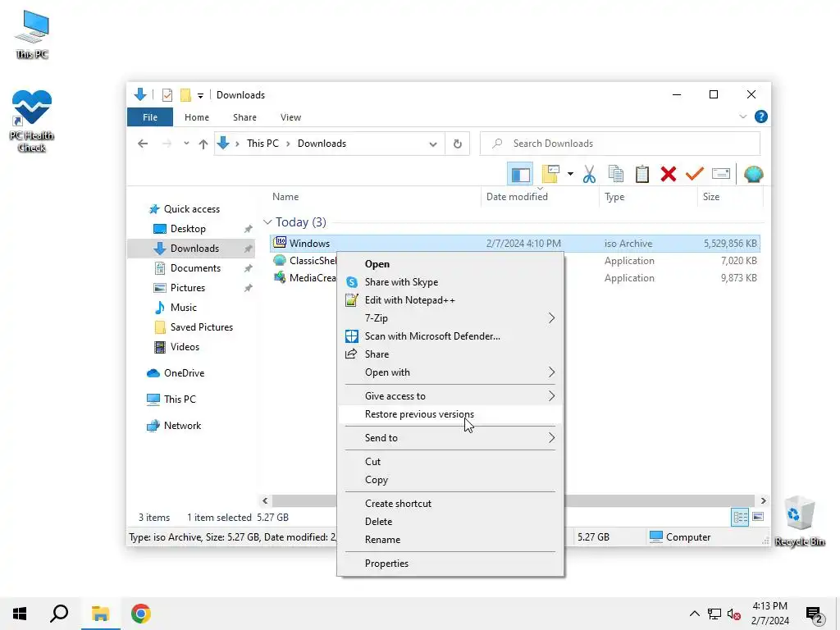
Task: Switch to the View ribbon tab
Action: pos(290,117)
